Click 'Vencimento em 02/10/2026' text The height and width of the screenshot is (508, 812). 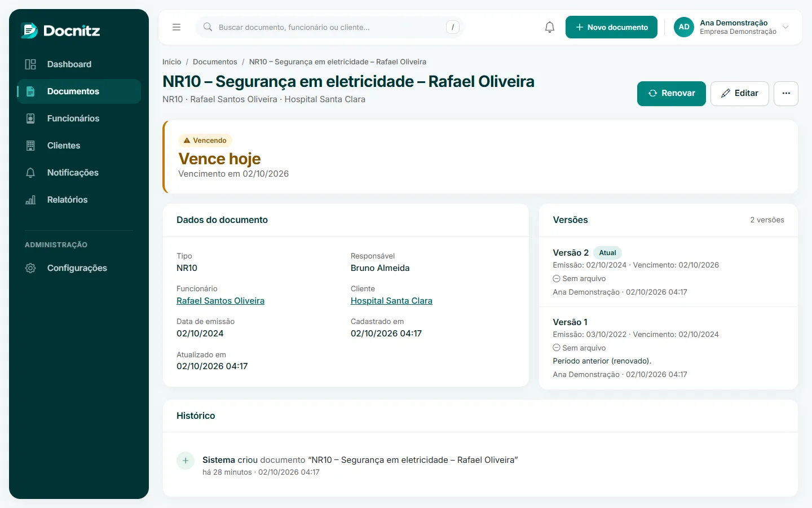[x=233, y=174]
